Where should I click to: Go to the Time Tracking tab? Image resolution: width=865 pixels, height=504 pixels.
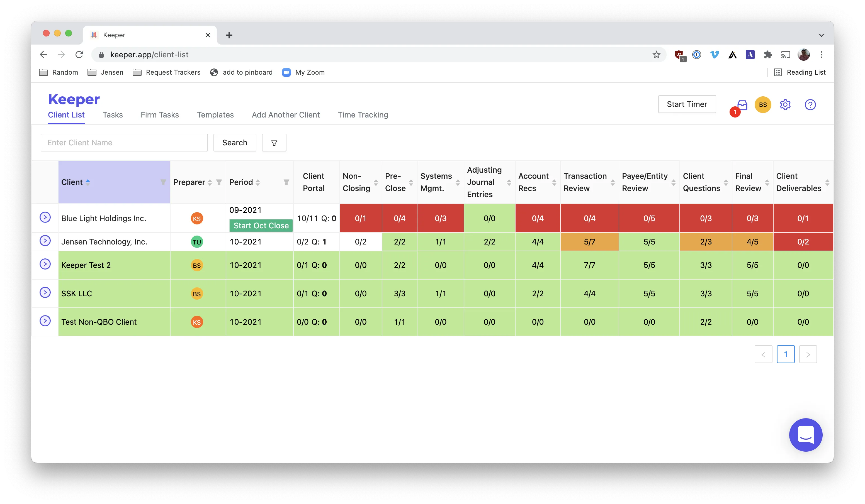(x=363, y=115)
